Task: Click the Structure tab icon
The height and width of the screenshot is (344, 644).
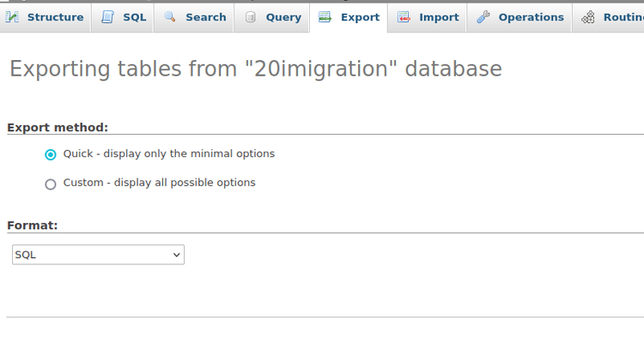Action: 12,17
